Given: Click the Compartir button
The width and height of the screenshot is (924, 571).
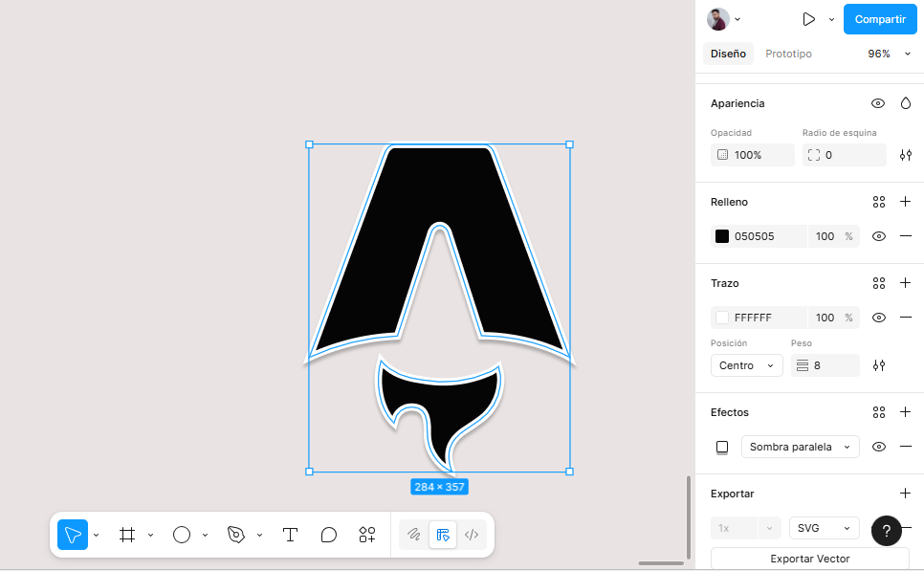Looking at the screenshot, I should (x=879, y=19).
